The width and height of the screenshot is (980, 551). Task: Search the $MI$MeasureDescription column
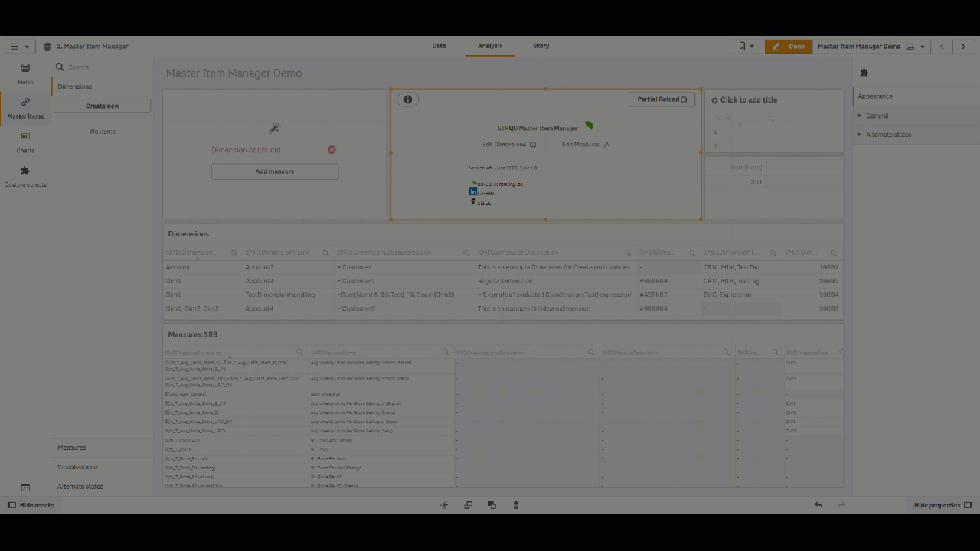click(726, 353)
